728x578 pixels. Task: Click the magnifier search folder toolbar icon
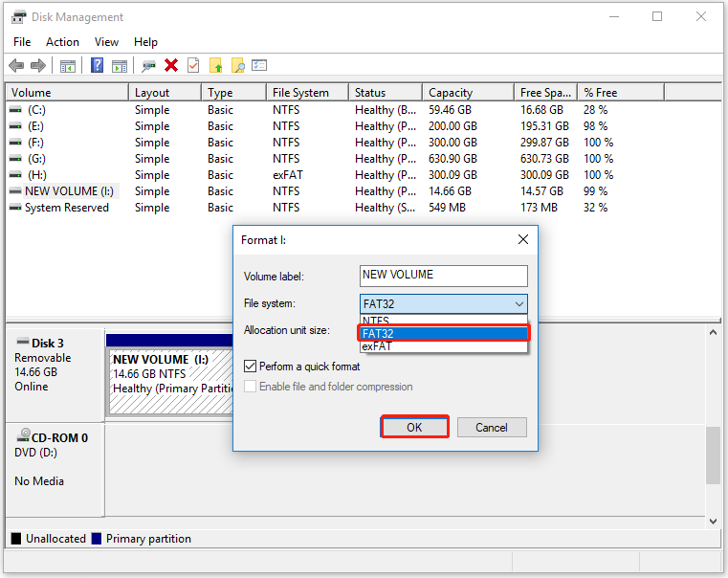(x=237, y=65)
